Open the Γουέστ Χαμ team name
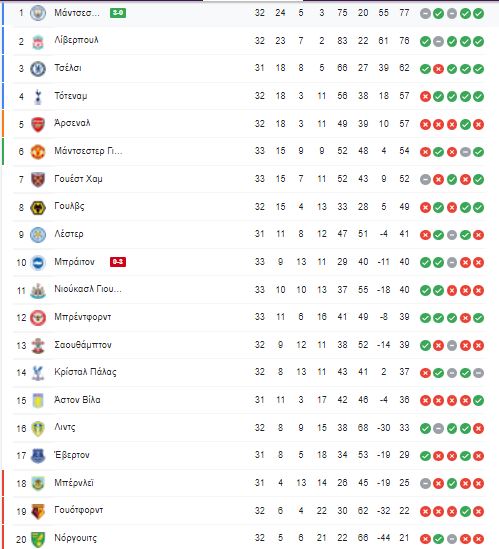This screenshot has width=499, height=549. pos(78,179)
